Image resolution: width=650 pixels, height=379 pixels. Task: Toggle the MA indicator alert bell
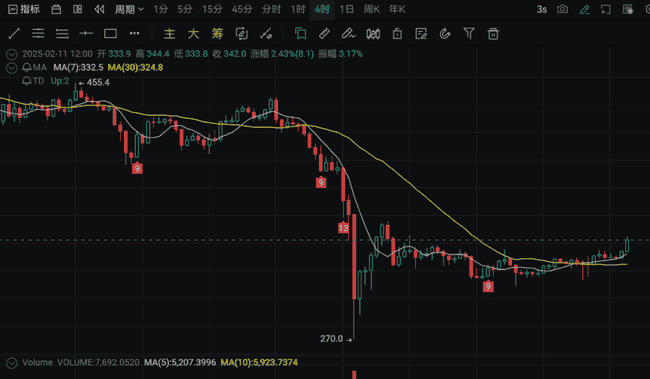coord(27,67)
